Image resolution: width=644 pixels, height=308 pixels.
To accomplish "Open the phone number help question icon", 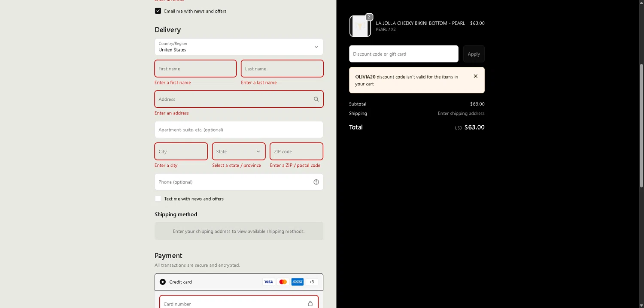I will coord(316,182).
